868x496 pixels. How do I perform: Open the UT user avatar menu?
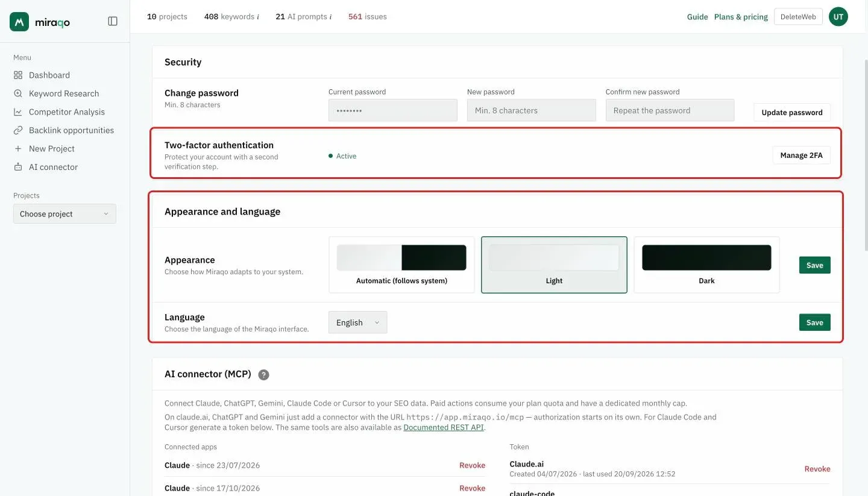pyautogui.click(x=838, y=17)
